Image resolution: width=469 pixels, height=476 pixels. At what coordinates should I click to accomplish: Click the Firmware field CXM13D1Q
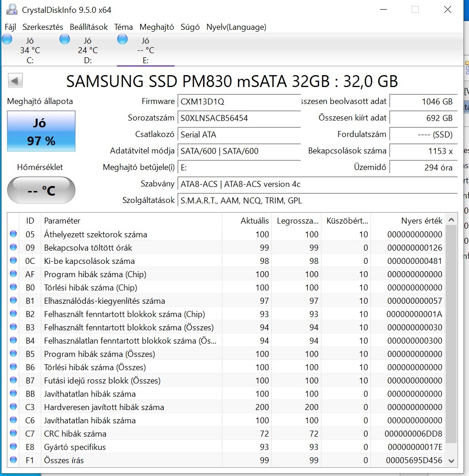pyautogui.click(x=239, y=101)
